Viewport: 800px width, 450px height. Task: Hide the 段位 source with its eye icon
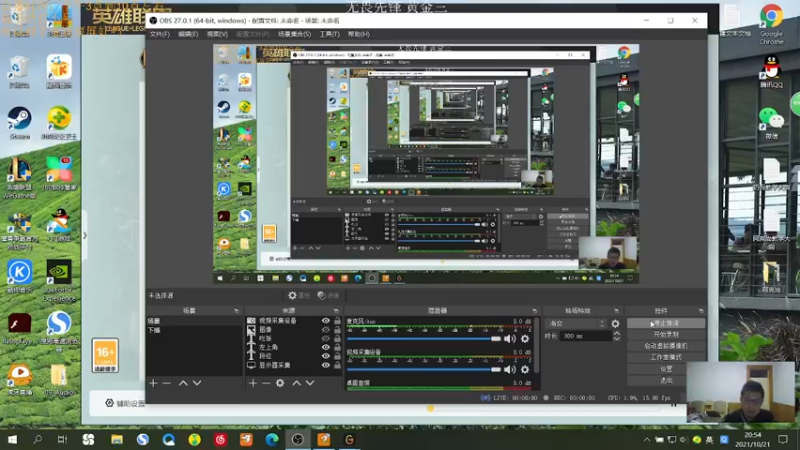tap(326, 356)
